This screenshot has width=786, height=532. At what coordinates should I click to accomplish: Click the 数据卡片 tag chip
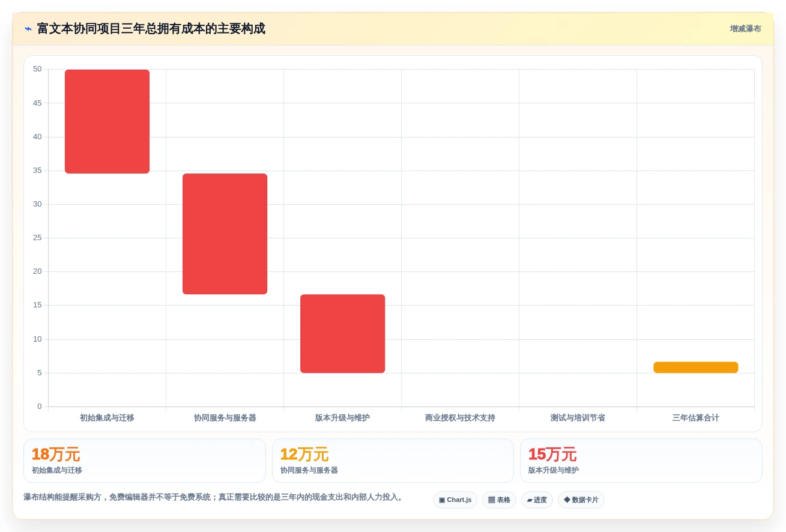click(581, 500)
